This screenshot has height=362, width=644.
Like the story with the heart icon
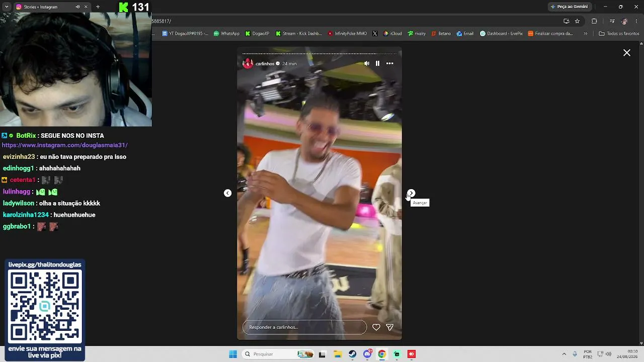point(376,327)
